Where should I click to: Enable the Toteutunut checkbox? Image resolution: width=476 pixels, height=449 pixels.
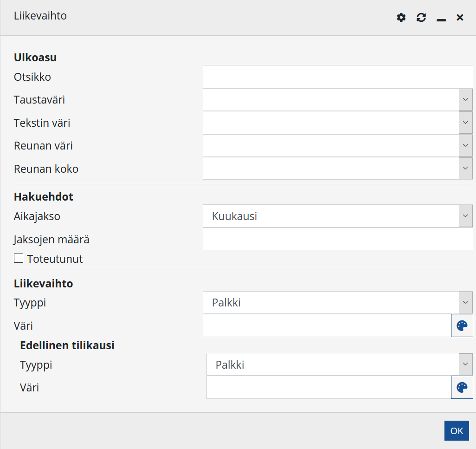point(19,259)
